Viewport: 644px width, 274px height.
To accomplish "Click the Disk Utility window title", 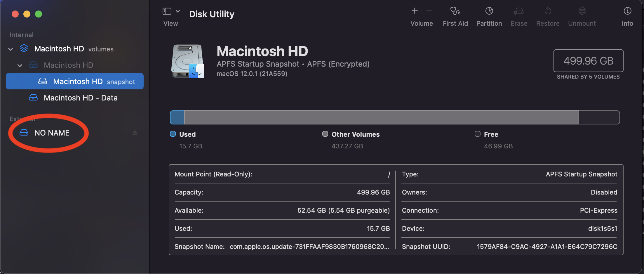I will (x=212, y=14).
